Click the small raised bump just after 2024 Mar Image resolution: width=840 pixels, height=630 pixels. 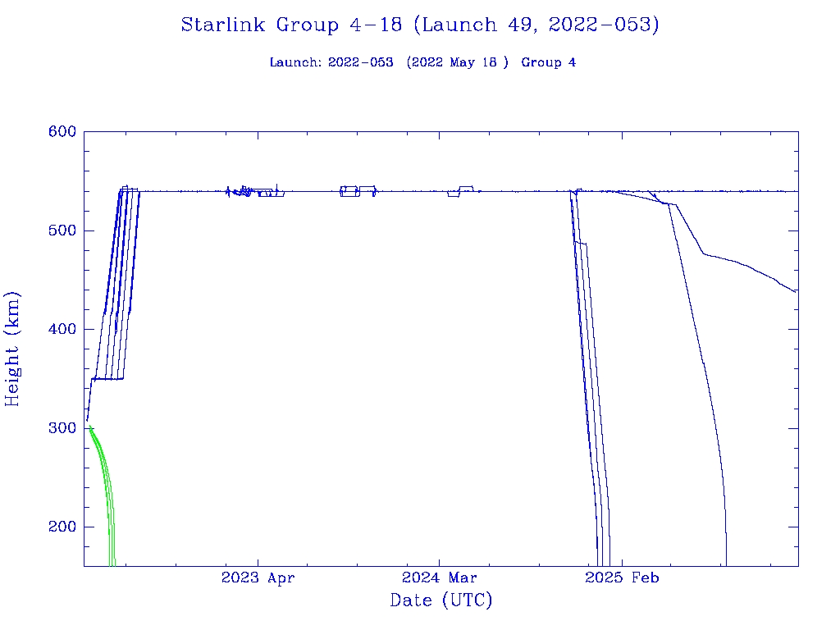coord(466,188)
